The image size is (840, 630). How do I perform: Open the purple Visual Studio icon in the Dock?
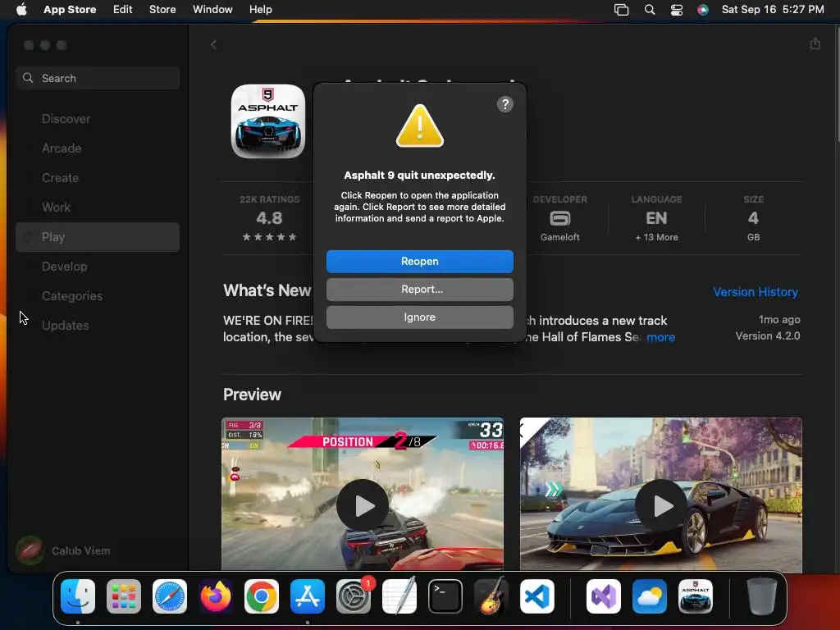coord(604,596)
